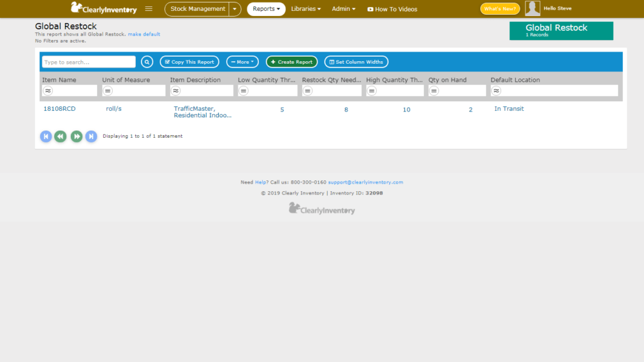
Task: Click the ClearlyInventory logo in the header
Action: coord(104,8)
